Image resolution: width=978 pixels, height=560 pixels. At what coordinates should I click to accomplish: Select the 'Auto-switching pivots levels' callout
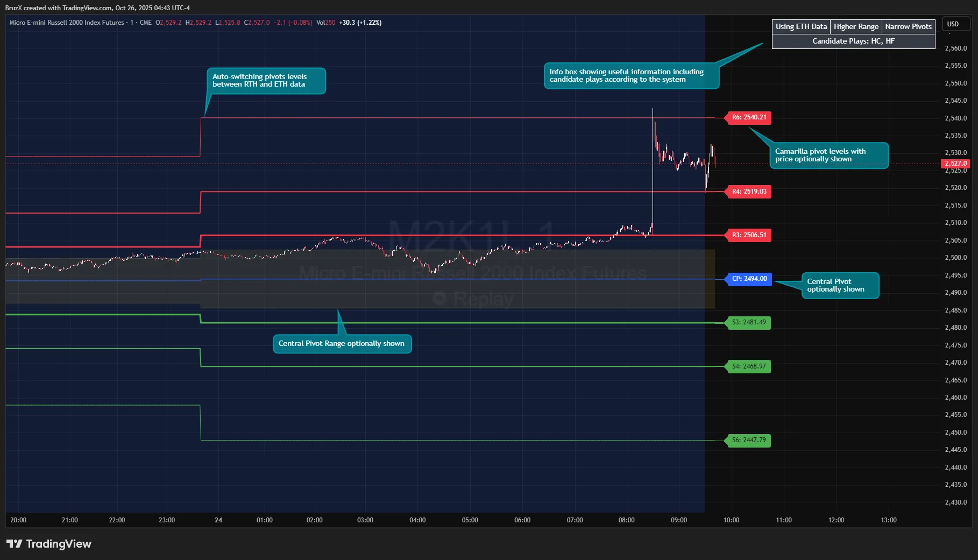(x=266, y=81)
